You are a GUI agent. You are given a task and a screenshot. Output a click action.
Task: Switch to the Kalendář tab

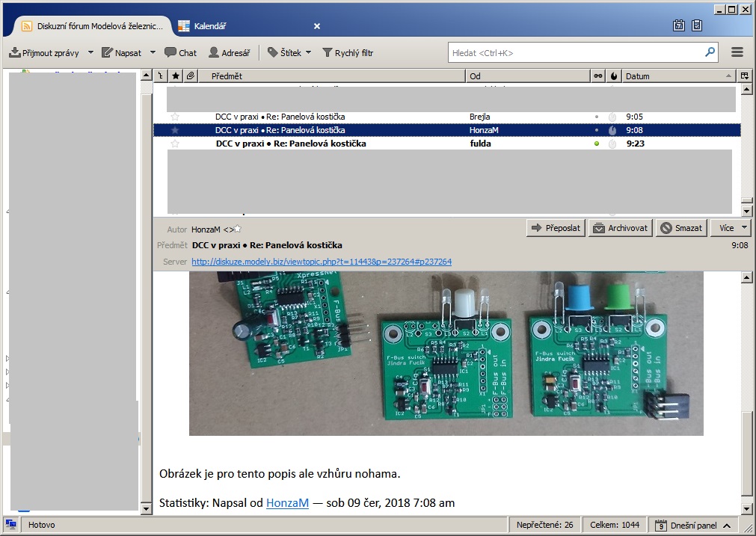pos(209,26)
